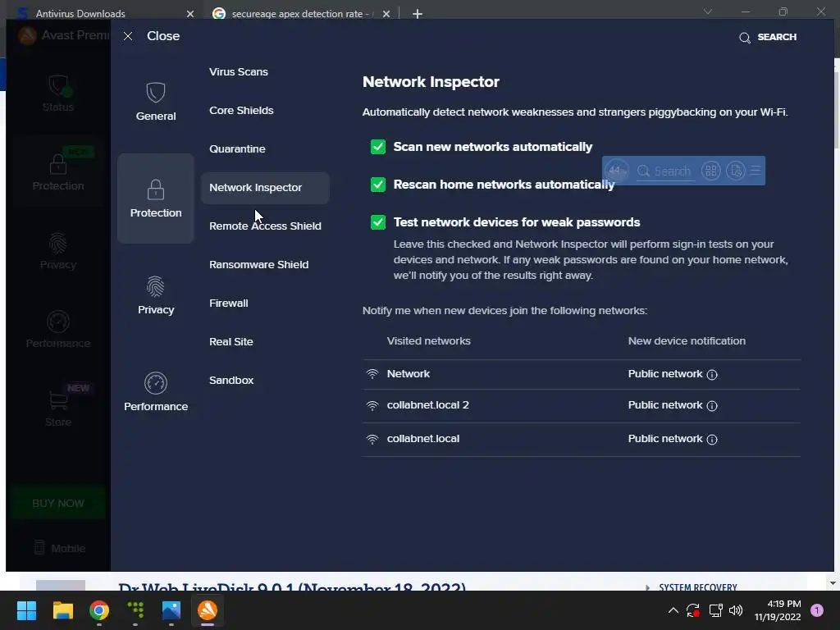
Task: Open Sandbox settings
Action: tap(231, 381)
